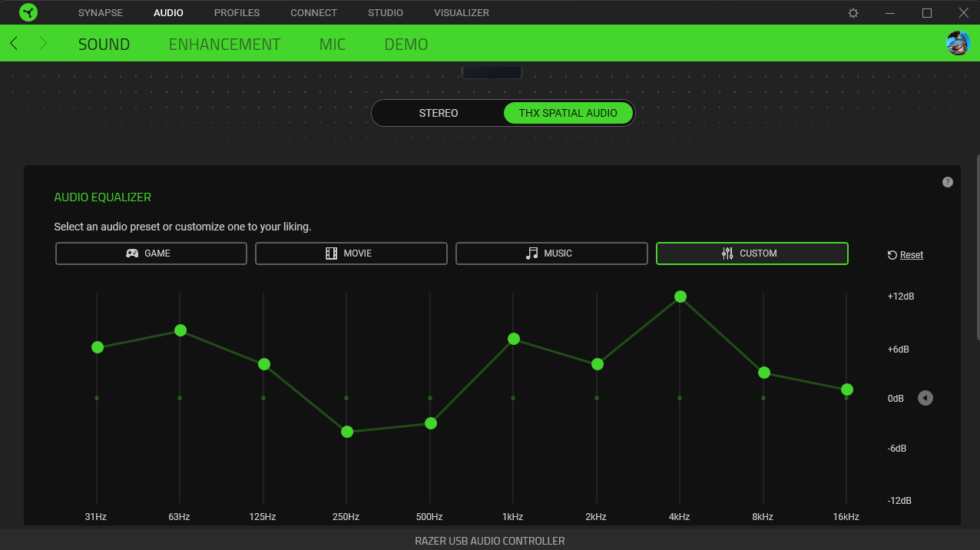This screenshot has width=980, height=550.
Task: Open the settings gear
Action: [853, 13]
